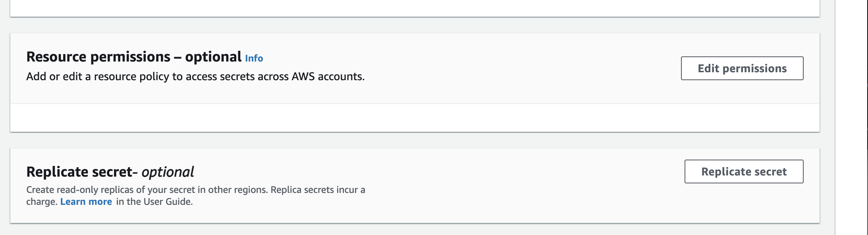Click the gray gap between the two panels
The width and height of the screenshot is (868, 235).
tap(415, 140)
